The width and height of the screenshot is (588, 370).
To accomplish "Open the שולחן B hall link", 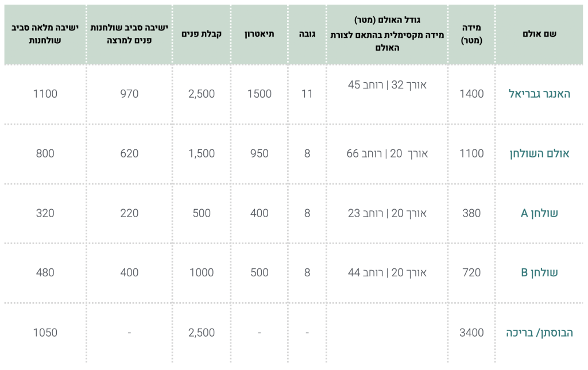I will 539,272.
